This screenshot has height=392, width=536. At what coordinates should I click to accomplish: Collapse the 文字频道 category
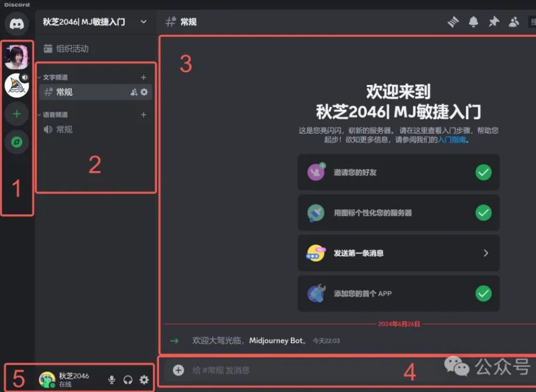[39, 77]
